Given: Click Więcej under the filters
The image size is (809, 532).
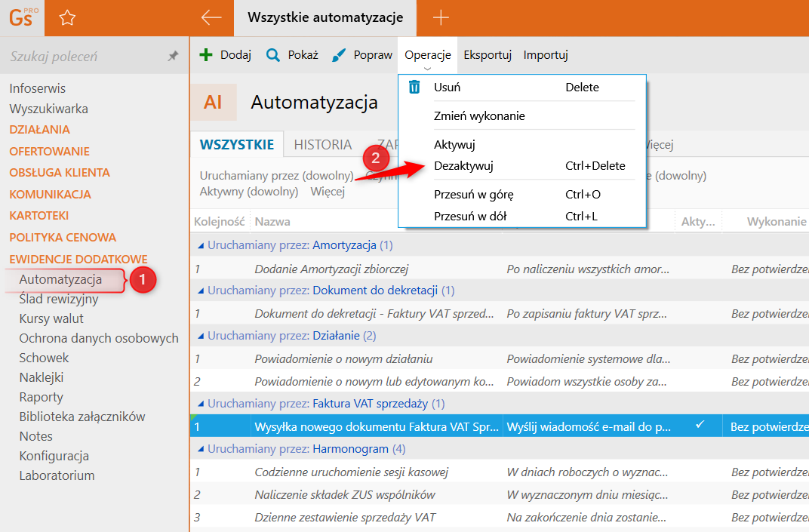Looking at the screenshot, I should pyautogui.click(x=328, y=192).
